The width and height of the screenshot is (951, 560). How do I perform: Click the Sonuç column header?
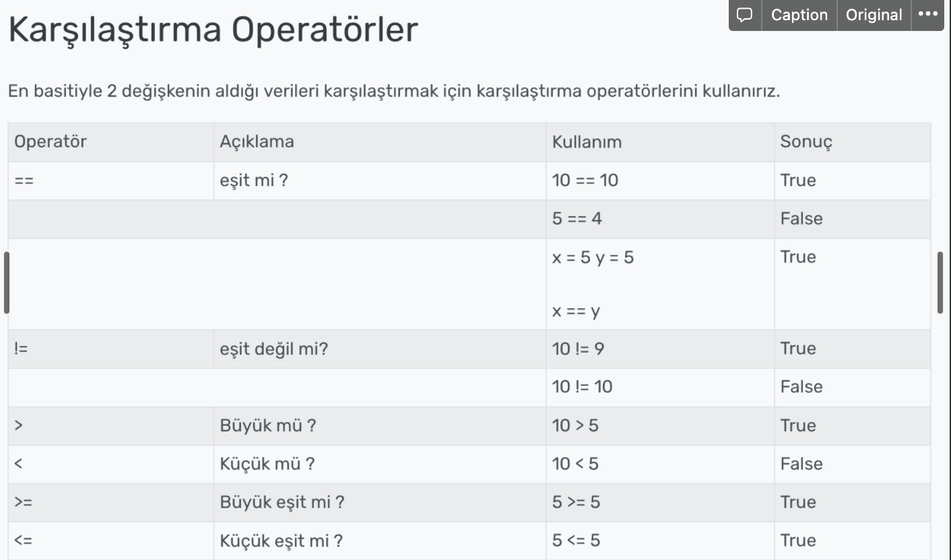tap(853, 142)
